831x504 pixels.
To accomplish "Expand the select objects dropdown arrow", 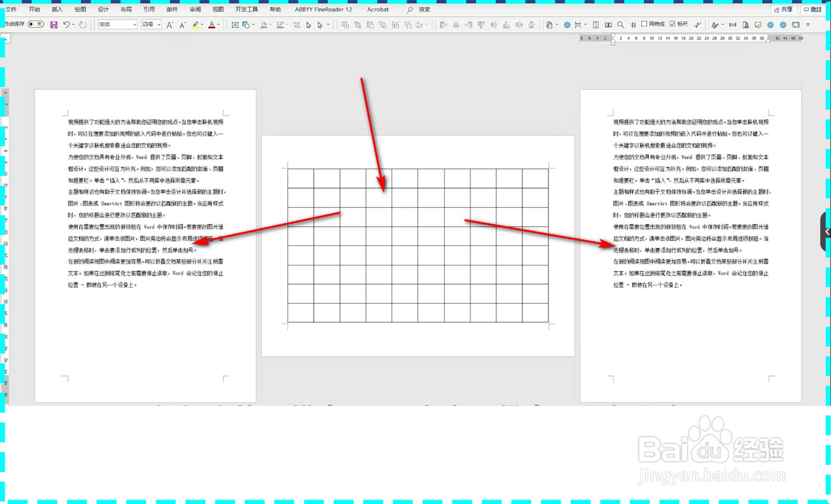I will tap(328, 24).
